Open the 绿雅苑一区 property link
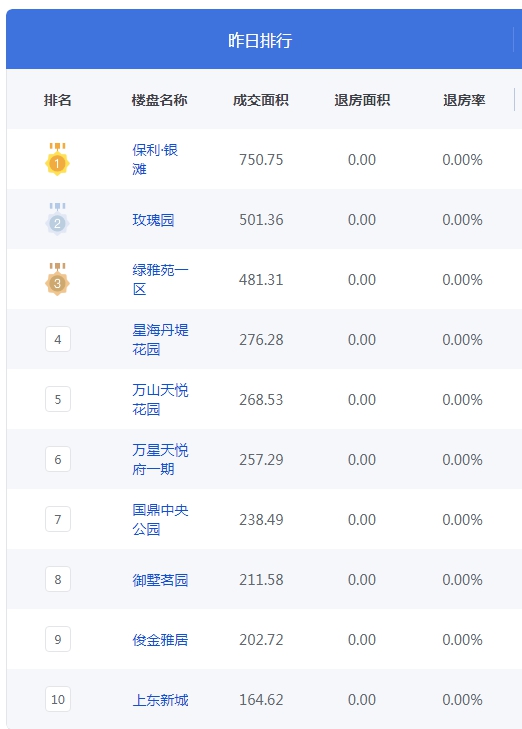This screenshot has width=522, height=729. tap(160, 279)
